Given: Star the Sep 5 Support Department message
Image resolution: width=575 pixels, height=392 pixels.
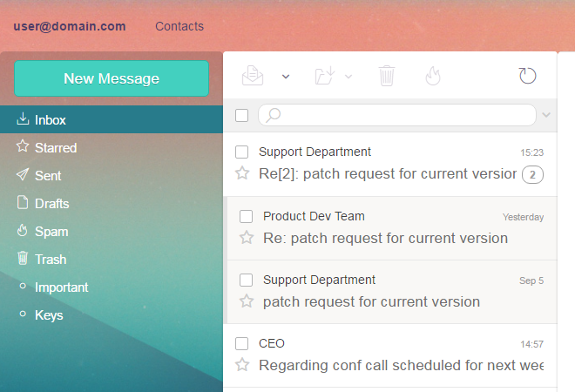Looking at the screenshot, I should click(247, 301).
